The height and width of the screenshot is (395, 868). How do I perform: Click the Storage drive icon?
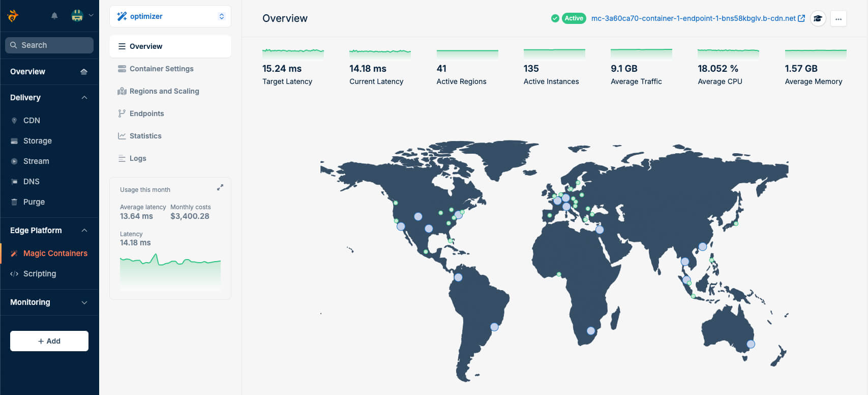[x=14, y=141]
